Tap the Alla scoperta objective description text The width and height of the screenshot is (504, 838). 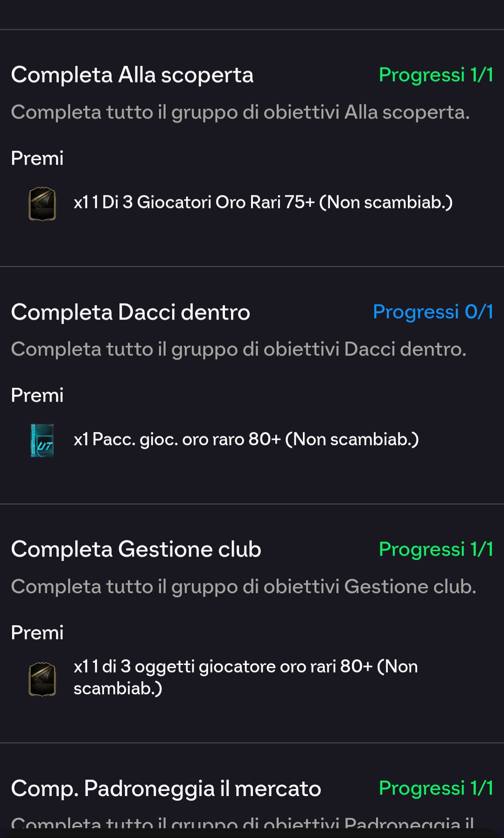point(240,112)
